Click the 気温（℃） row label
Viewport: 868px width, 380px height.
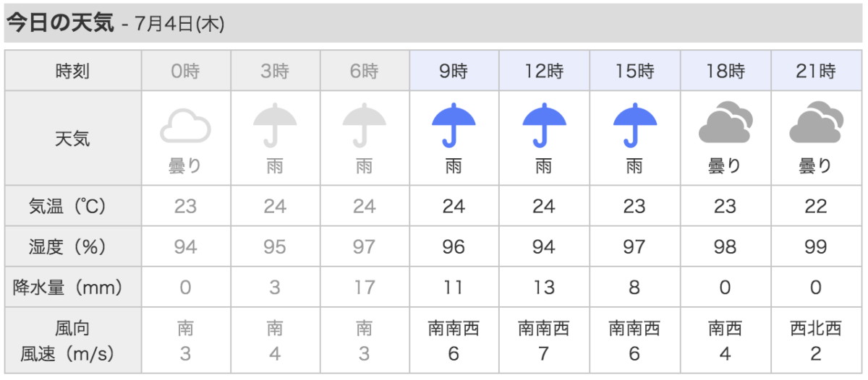[73, 207]
